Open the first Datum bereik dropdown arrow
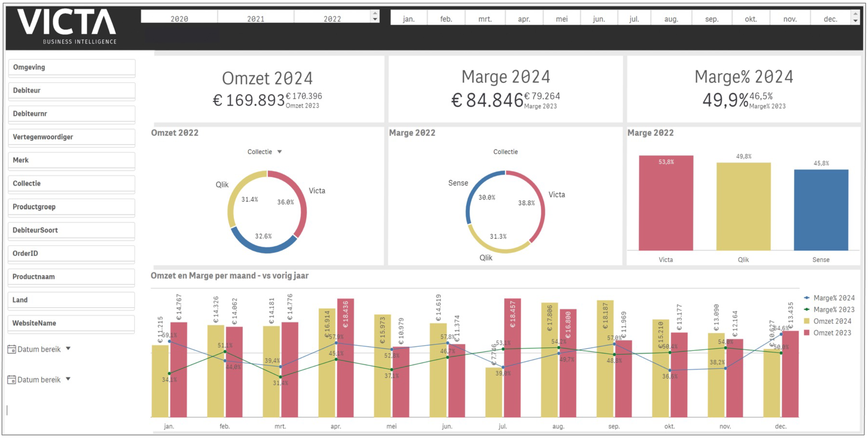Viewport: 868px width, 439px height. point(68,349)
